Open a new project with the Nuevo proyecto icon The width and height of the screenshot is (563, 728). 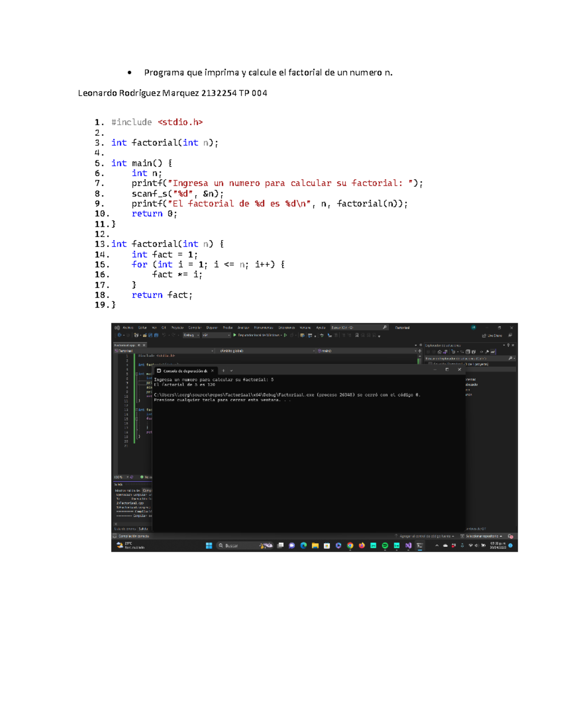(x=136, y=336)
